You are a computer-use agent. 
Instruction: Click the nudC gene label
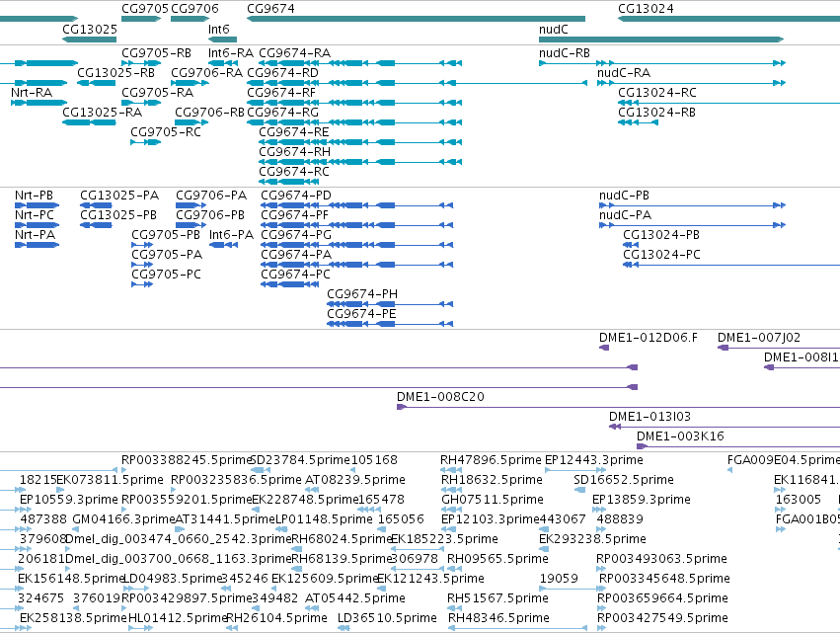click(x=554, y=29)
